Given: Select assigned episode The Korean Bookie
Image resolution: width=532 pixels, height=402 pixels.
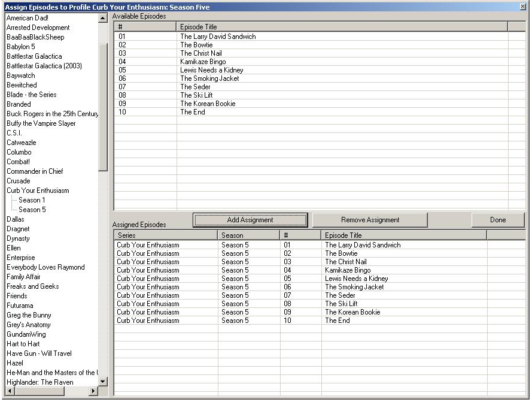Looking at the screenshot, I should coord(319,312).
